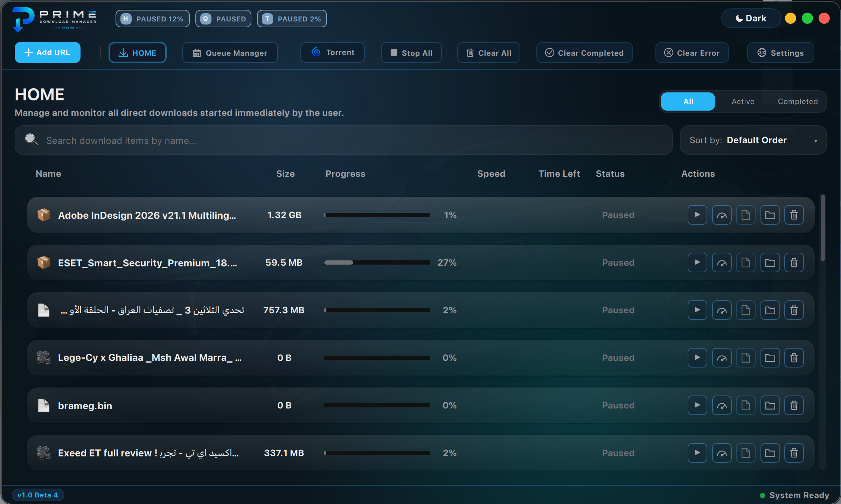Open file icon in brameg.bin row
This screenshot has width=841, height=504.
tap(746, 405)
